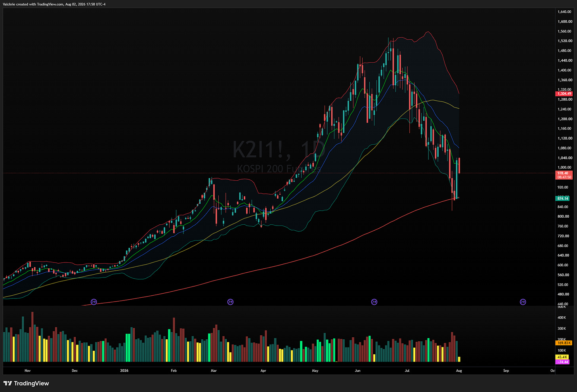This screenshot has width=577, height=392.
Task: Click the 'Valckrie created with TradingView.com' header text
Action: (x=33, y=4)
